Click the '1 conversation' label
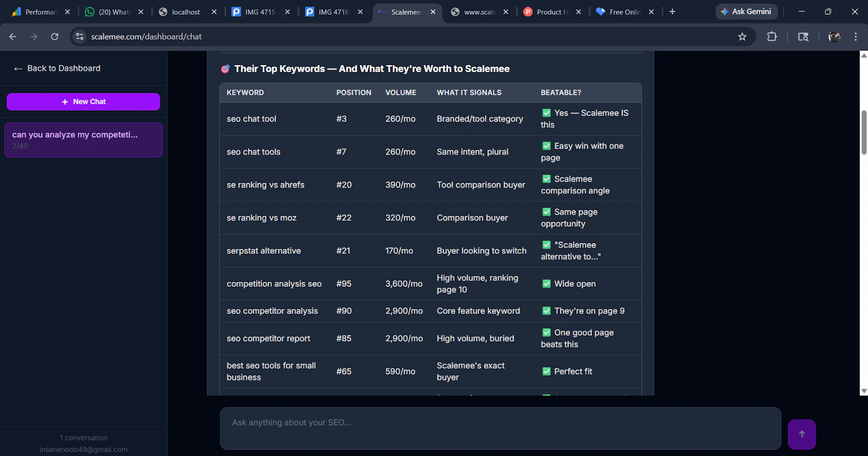The width and height of the screenshot is (868, 456). 84,438
